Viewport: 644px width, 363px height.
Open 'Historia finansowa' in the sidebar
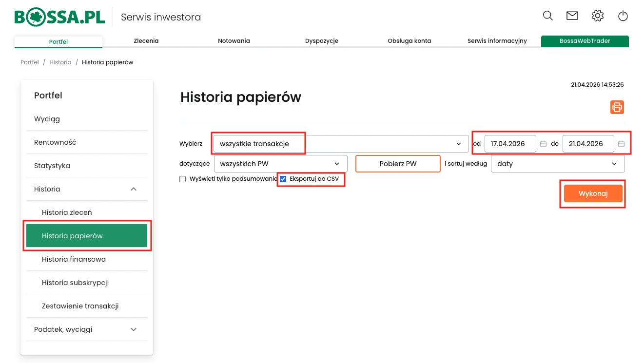tap(87, 259)
